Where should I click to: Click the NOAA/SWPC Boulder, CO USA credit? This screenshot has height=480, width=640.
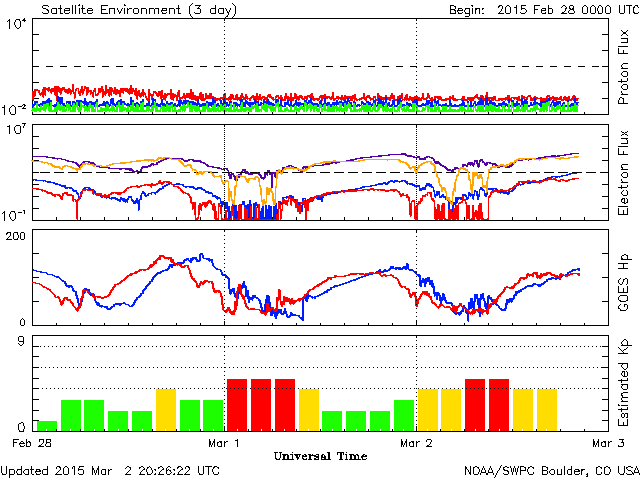point(551,470)
